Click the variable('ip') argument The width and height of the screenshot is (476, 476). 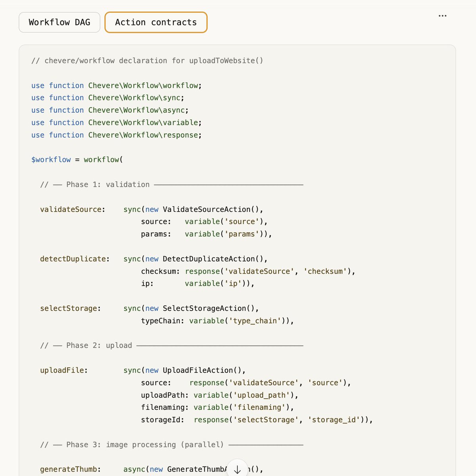pyautogui.click(x=217, y=284)
